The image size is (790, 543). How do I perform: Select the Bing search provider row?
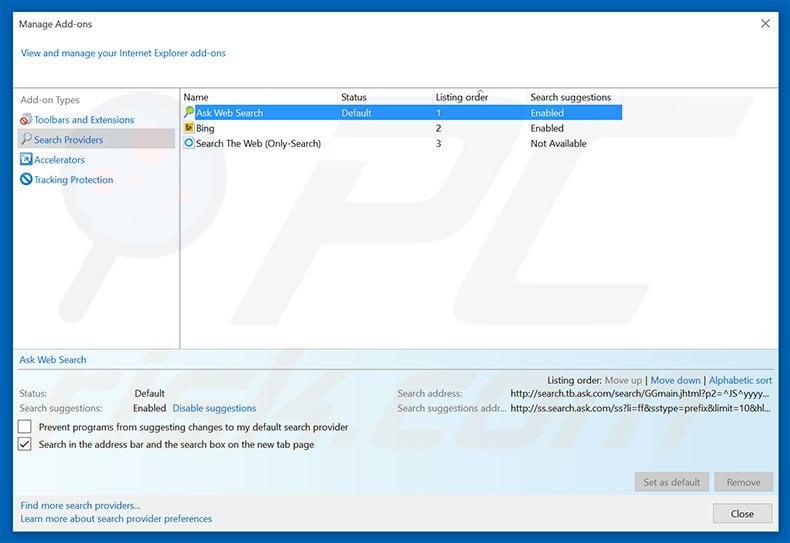(x=402, y=128)
